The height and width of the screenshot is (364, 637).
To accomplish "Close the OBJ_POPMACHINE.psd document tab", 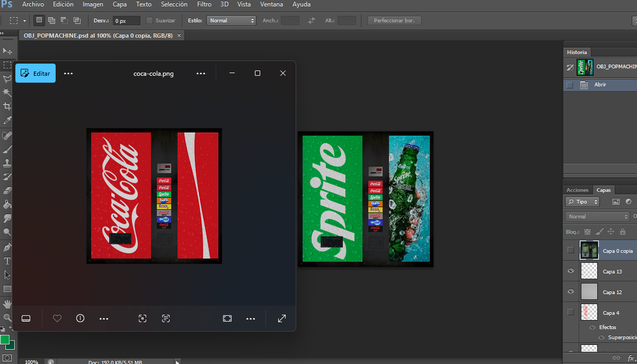I will click(179, 35).
